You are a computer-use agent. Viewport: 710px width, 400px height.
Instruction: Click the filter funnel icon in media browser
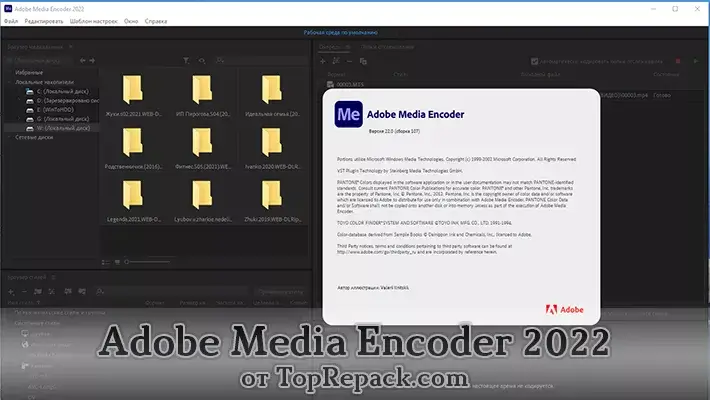pos(186,60)
